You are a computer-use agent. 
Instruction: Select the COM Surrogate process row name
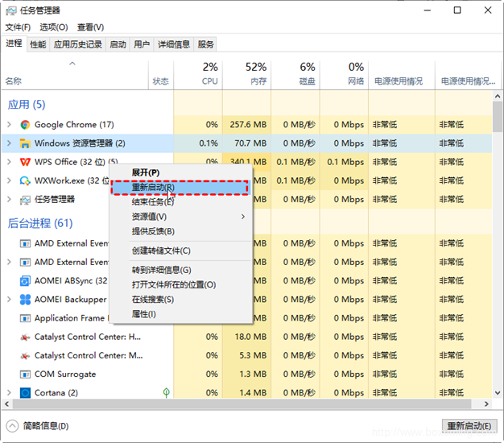coord(65,375)
